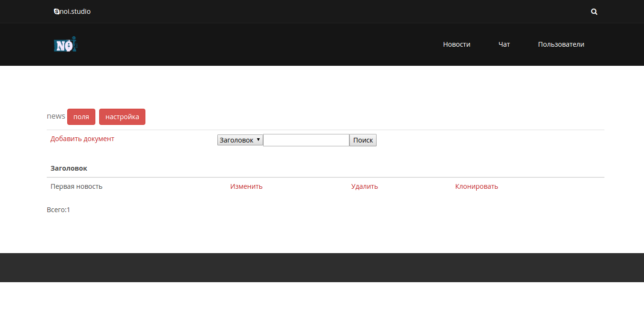Click the Skype icon beside noi.studio
Viewport: 644px width, 317px height.
[56, 12]
